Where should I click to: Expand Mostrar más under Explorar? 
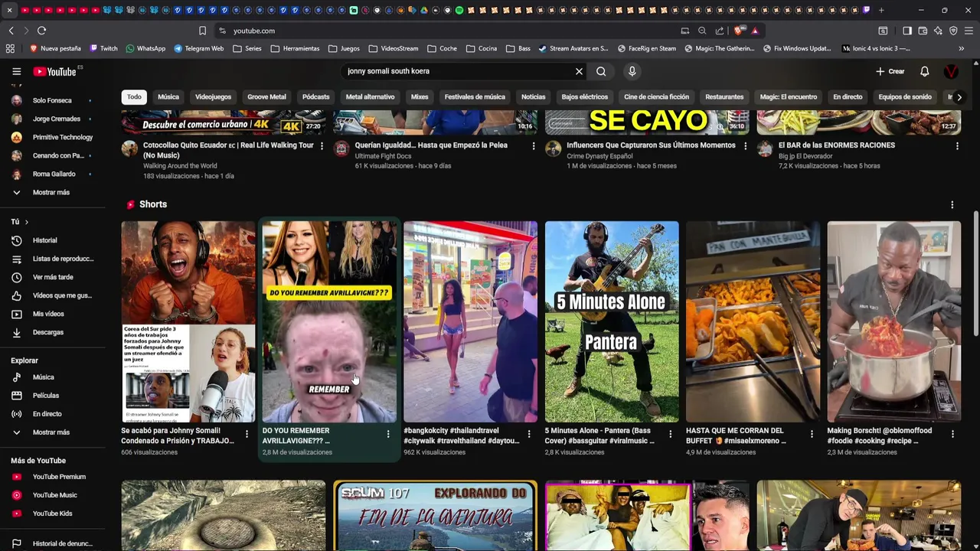click(52, 432)
